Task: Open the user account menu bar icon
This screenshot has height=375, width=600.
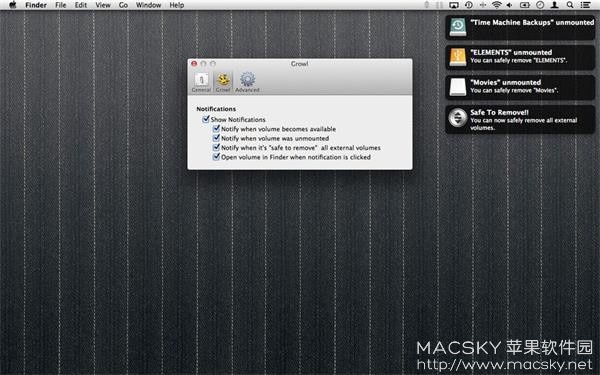Action: pyautogui.click(x=554, y=5)
